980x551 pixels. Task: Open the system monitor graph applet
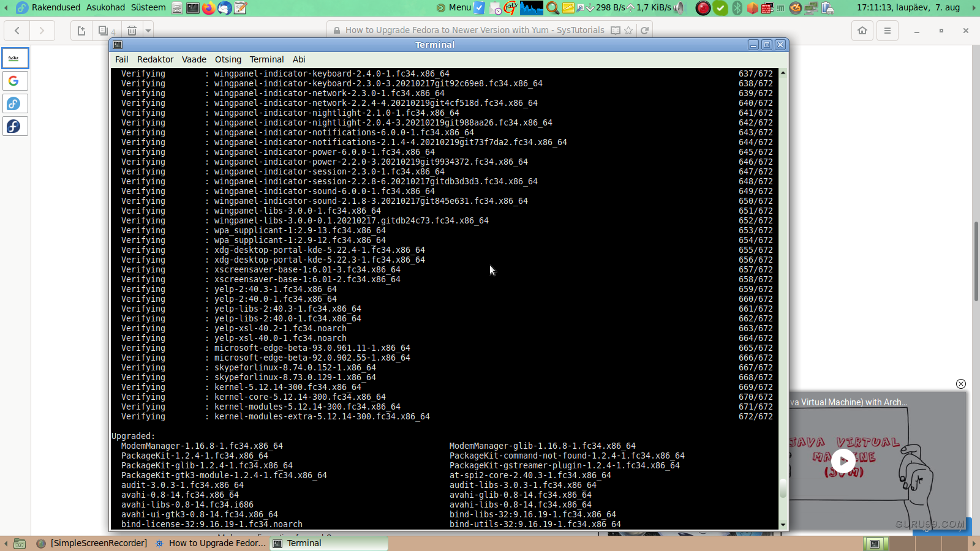tap(532, 7)
